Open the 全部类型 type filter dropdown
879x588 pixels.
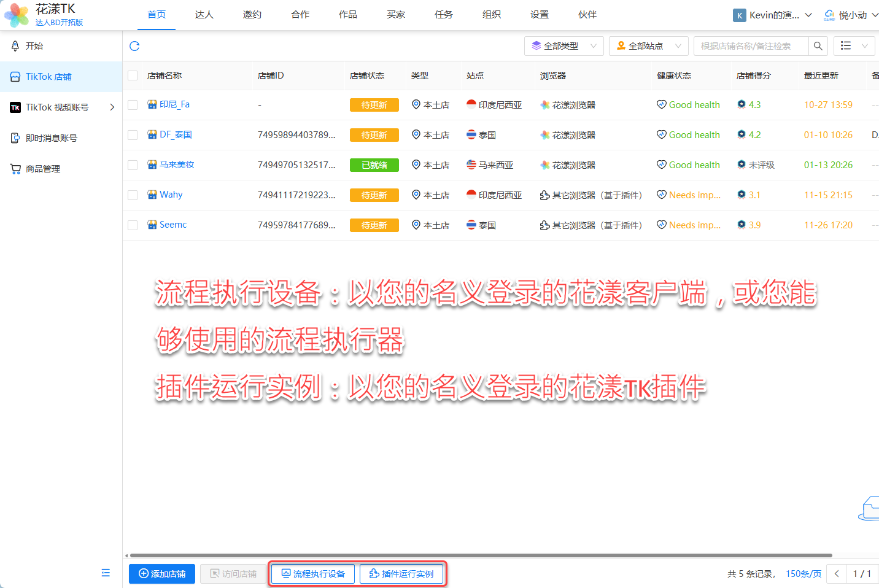(x=563, y=46)
